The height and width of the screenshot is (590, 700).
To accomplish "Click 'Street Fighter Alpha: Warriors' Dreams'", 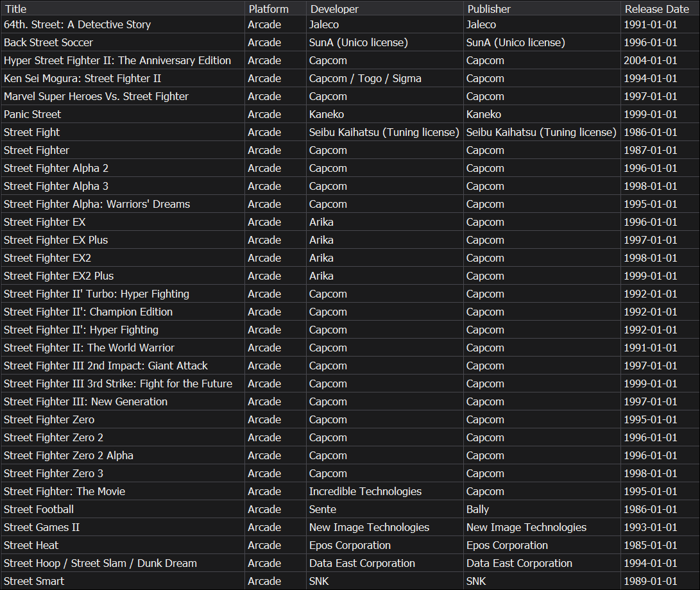I will [97, 204].
